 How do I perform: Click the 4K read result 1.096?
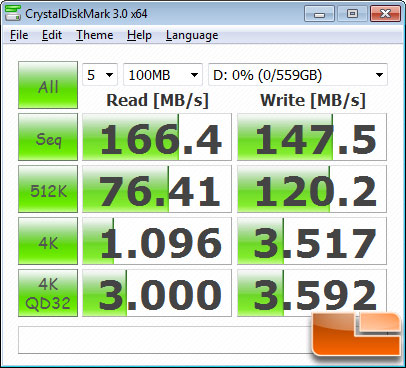157,241
